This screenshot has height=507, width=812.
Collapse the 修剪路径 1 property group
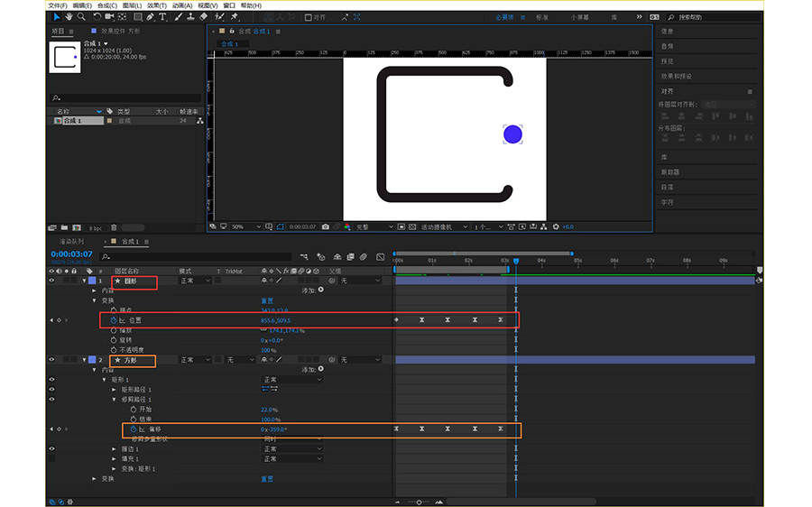pos(114,399)
